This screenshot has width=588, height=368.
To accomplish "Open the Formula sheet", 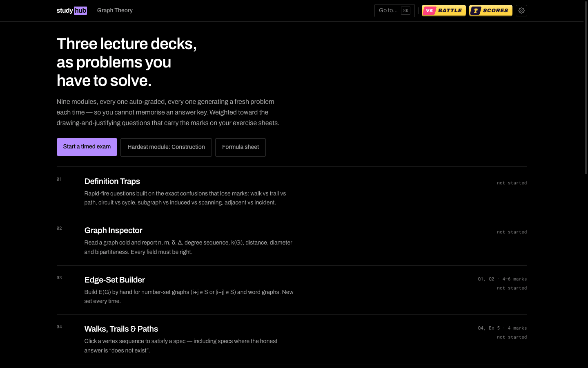I will point(241,147).
